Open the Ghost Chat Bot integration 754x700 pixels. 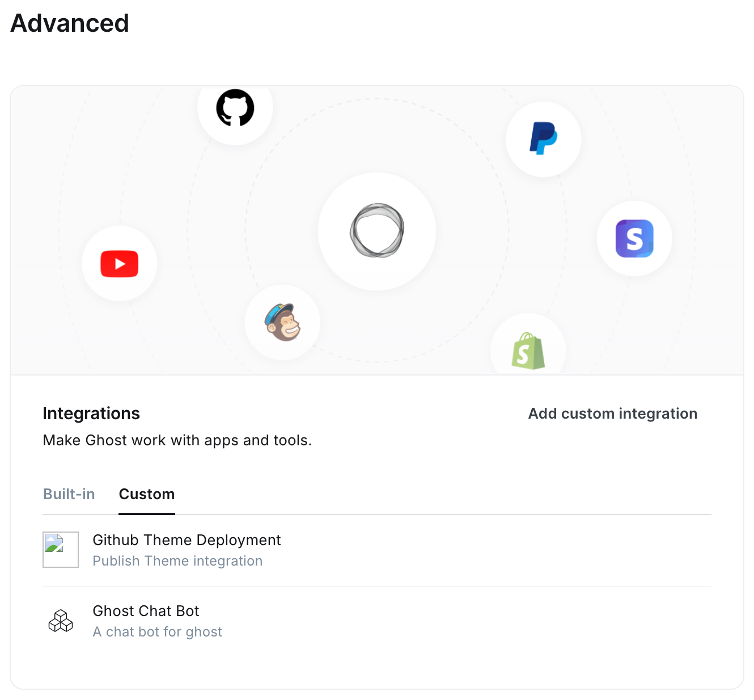point(377,621)
